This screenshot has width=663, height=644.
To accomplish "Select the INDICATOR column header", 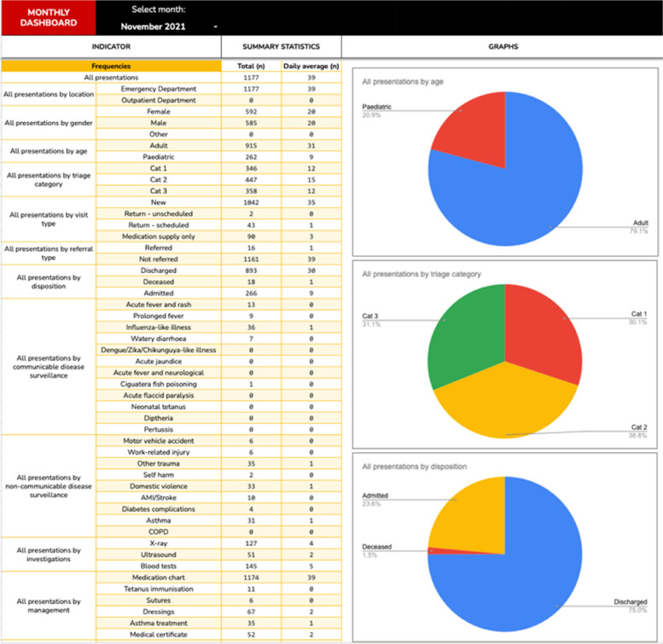I will coord(111,46).
